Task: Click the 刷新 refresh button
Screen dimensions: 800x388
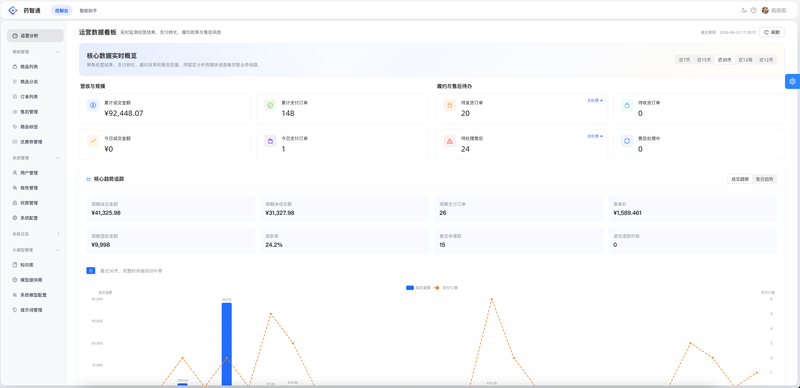Action: 771,32
